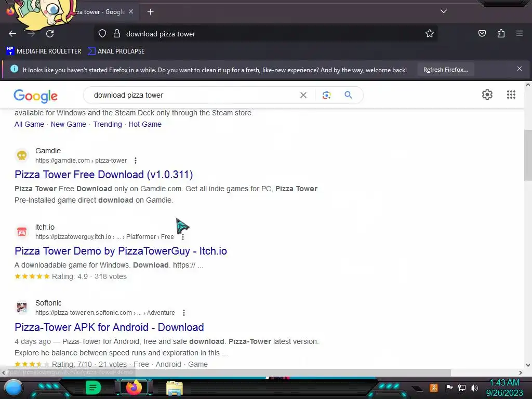
Task: Expand the list all tabs arrow
Action: click(x=444, y=11)
